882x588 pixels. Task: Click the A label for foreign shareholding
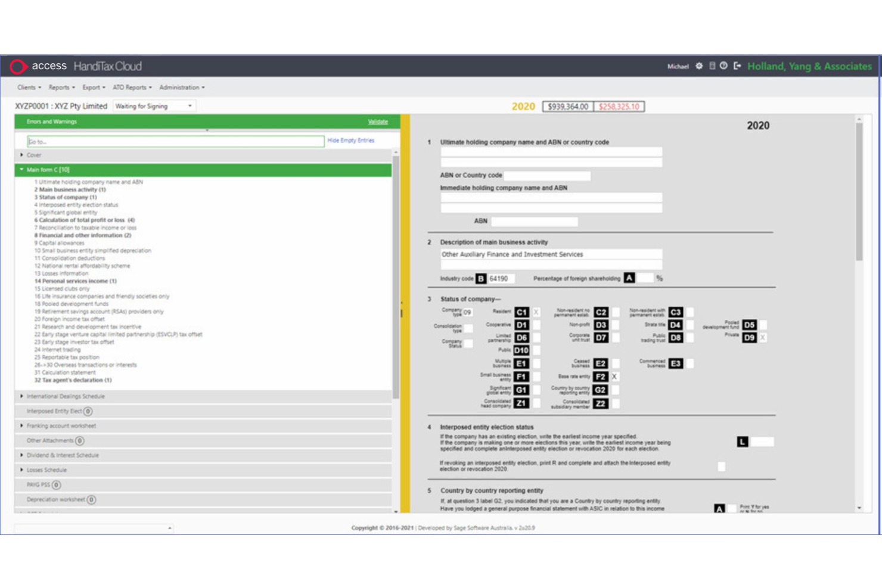pos(629,278)
